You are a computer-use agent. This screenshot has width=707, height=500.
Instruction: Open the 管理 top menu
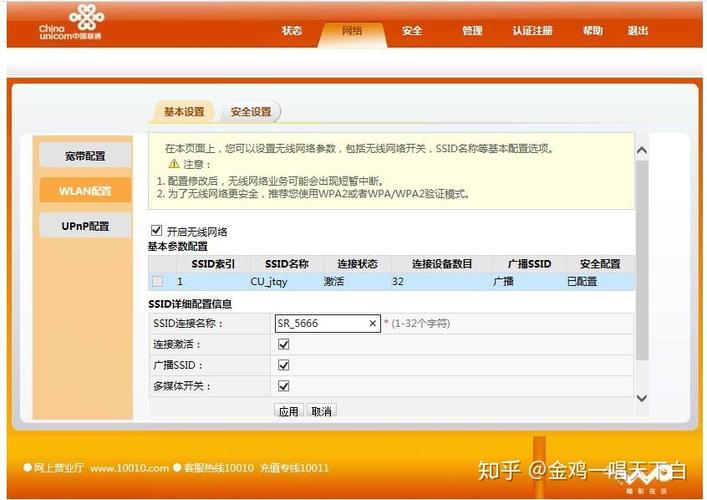pos(472,31)
